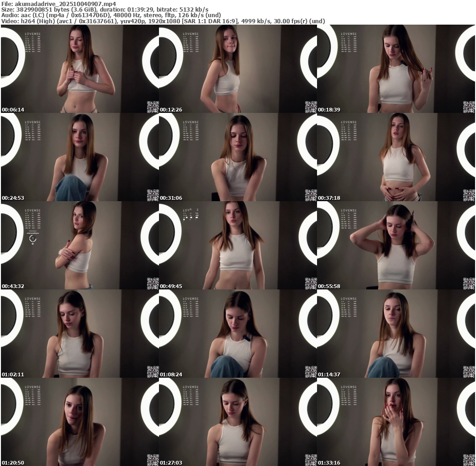The height and width of the screenshot is (466, 476).
Task: Click the loading circle icon in the 00:43:32 frame
Action: [33, 239]
